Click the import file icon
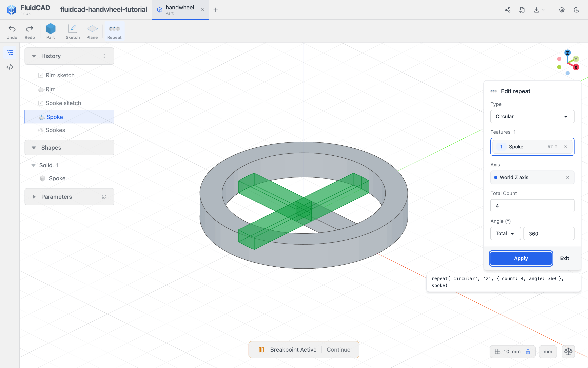588x368 pixels. tap(522, 10)
